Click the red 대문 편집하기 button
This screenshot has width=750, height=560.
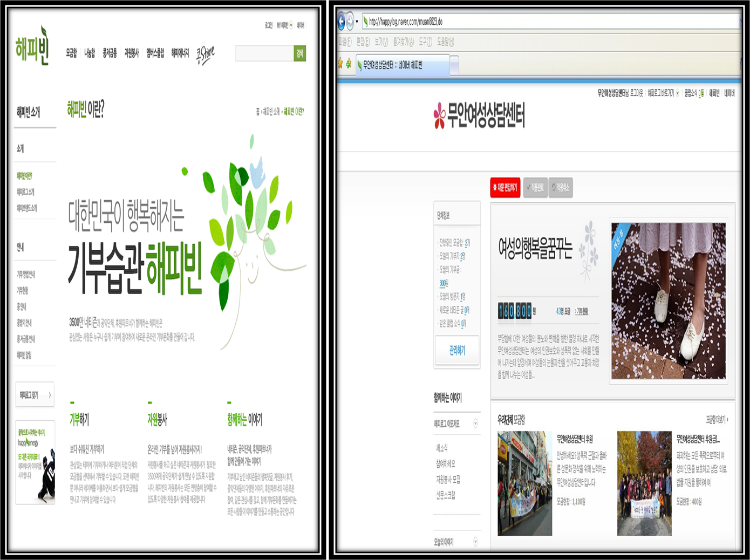505,187
